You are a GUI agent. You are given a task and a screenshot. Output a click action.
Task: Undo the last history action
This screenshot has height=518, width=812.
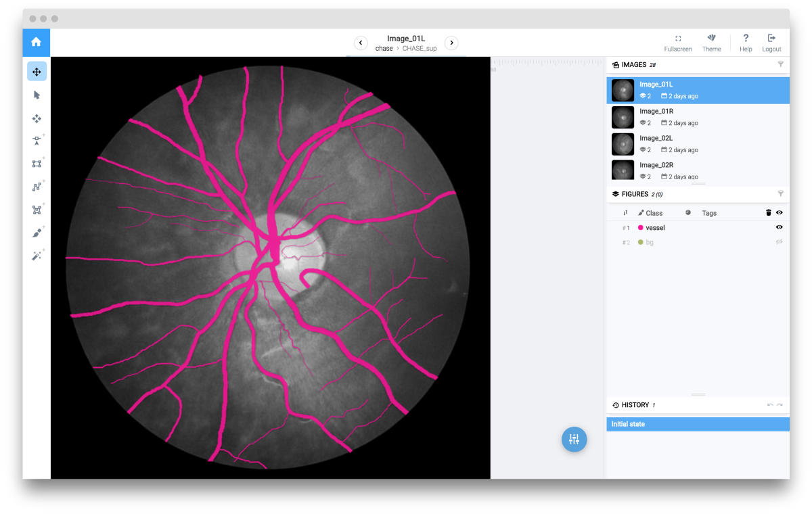tap(770, 405)
